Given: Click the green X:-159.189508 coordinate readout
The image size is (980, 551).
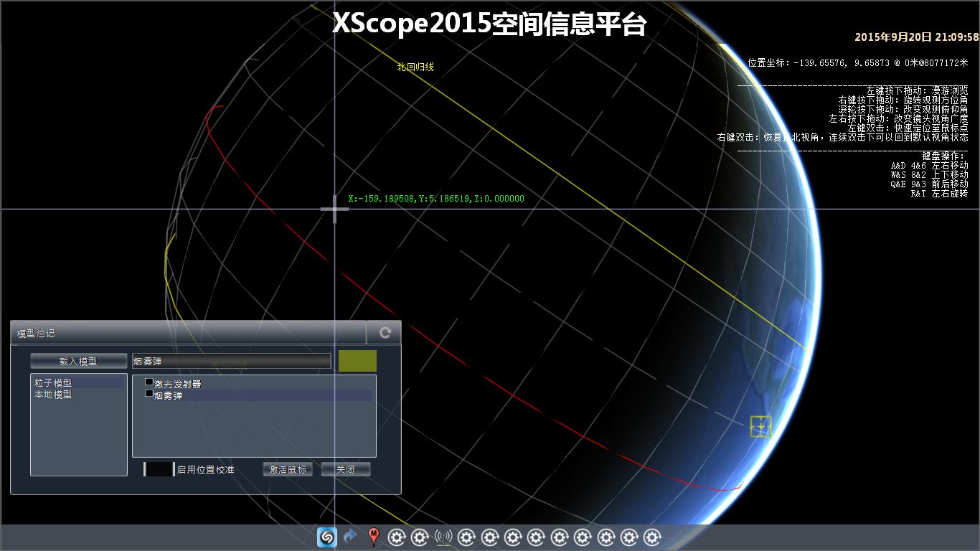Looking at the screenshot, I should pyautogui.click(x=436, y=199).
